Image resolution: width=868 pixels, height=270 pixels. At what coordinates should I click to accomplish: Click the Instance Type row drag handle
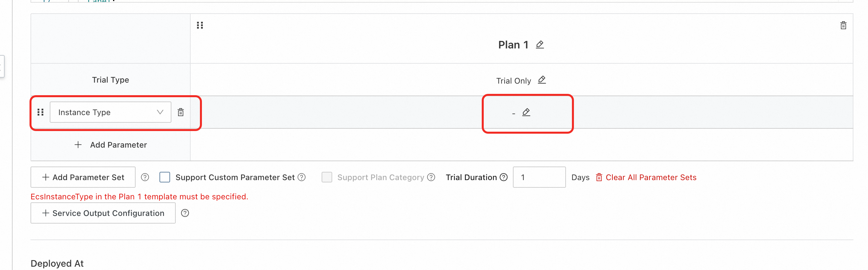pos(40,112)
